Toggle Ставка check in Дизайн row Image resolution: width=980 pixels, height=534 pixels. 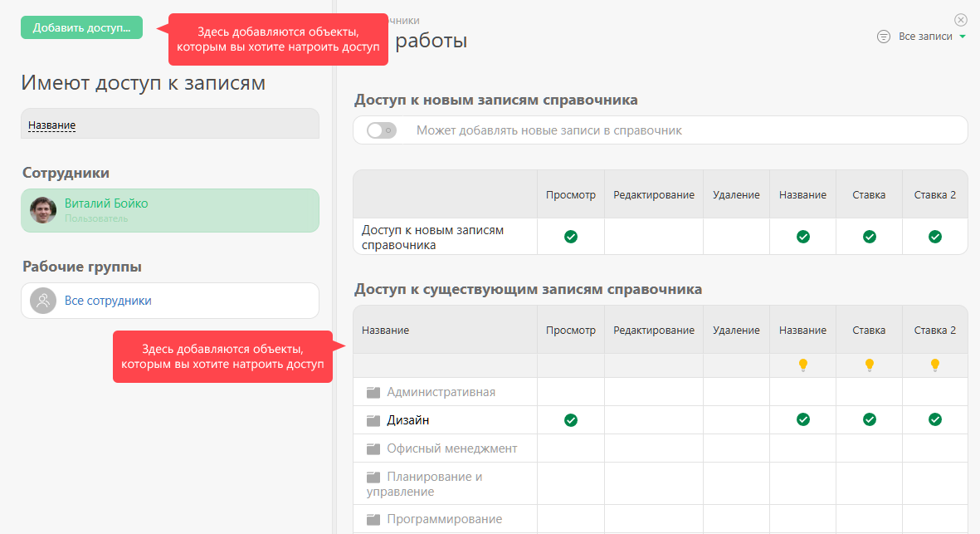point(870,419)
